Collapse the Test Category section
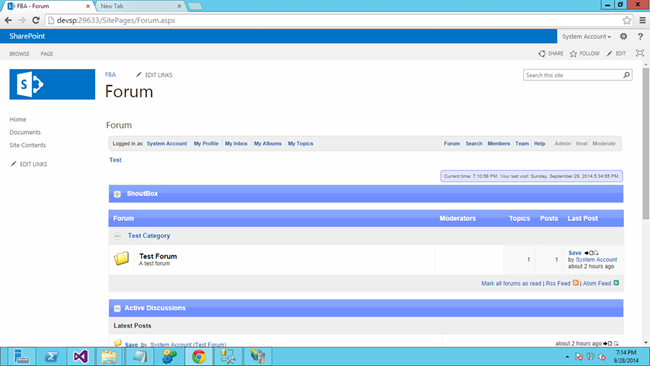This screenshot has width=650, height=366. (117, 236)
